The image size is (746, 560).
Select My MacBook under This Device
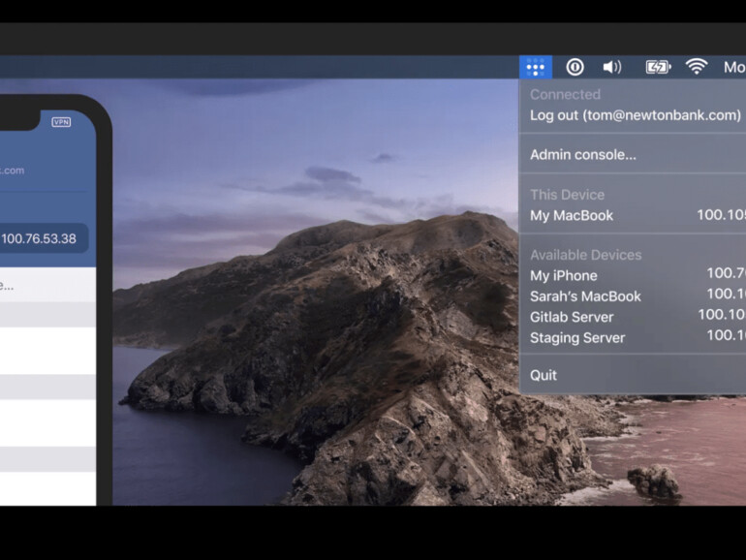pos(571,215)
